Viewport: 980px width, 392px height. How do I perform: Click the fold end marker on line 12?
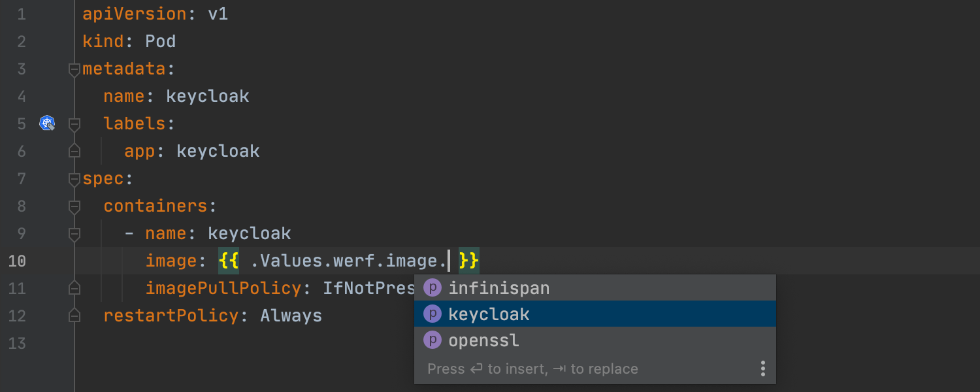(74, 316)
